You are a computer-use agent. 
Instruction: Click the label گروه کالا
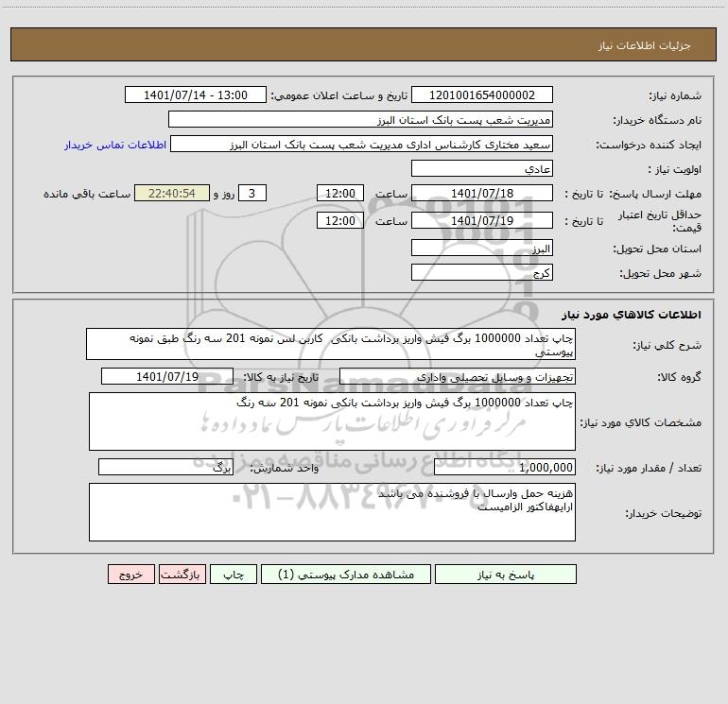tap(679, 377)
